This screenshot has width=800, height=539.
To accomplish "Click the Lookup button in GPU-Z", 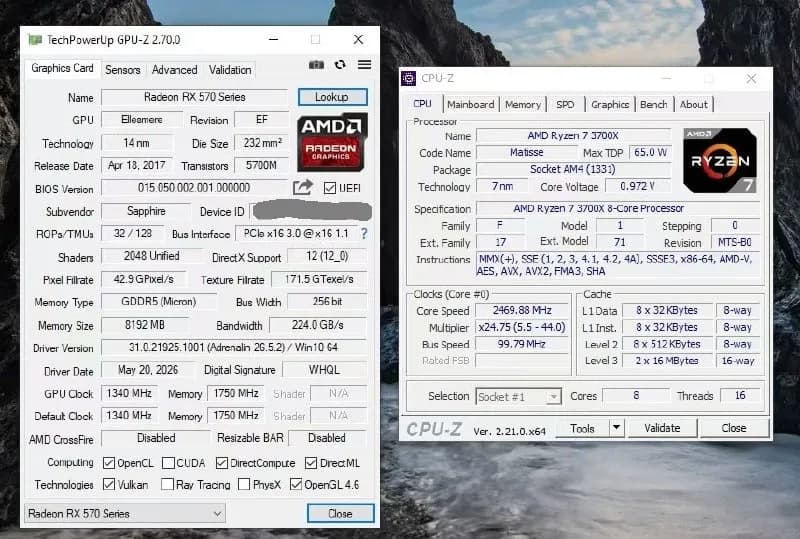I will point(332,97).
